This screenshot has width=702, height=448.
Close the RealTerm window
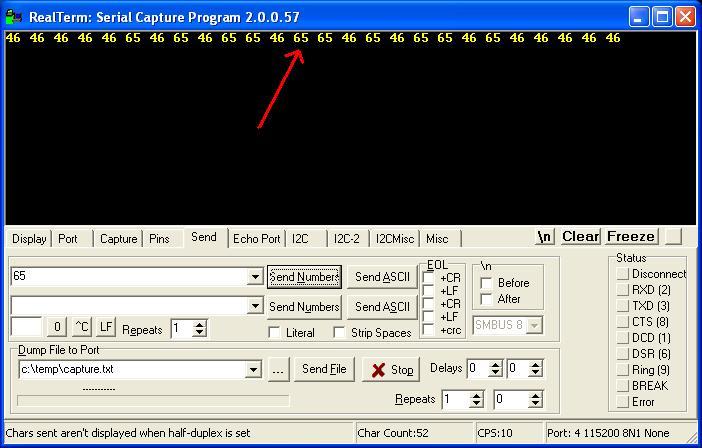click(685, 17)
